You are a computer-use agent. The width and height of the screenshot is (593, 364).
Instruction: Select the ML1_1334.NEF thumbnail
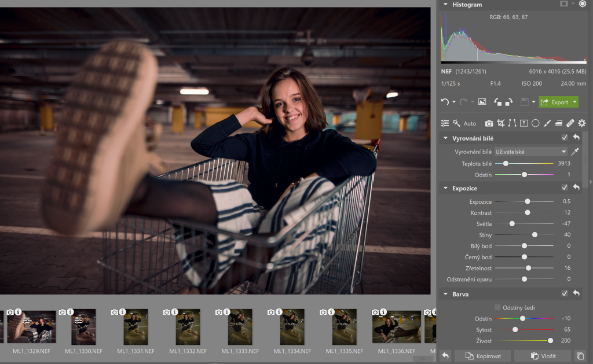pyautogui.click(x=292, y=327)
